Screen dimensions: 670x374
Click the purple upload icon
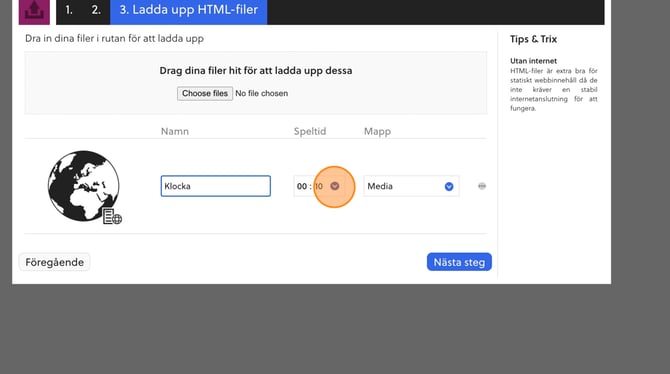pos(34,12)
